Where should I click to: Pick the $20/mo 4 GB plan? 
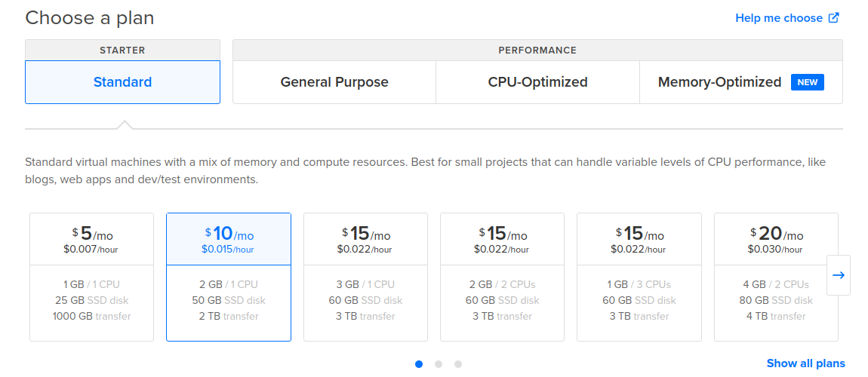pyautogui.click(x=776, y=277)
